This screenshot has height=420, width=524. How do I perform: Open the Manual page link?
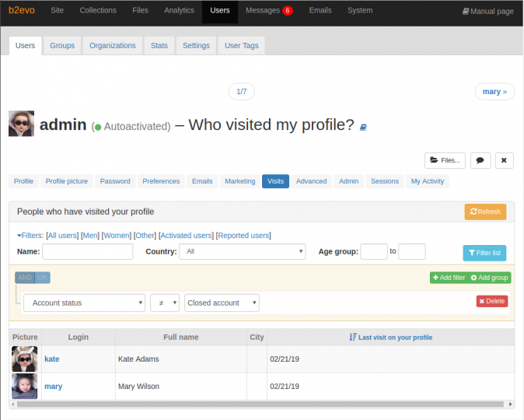point(488,12)
